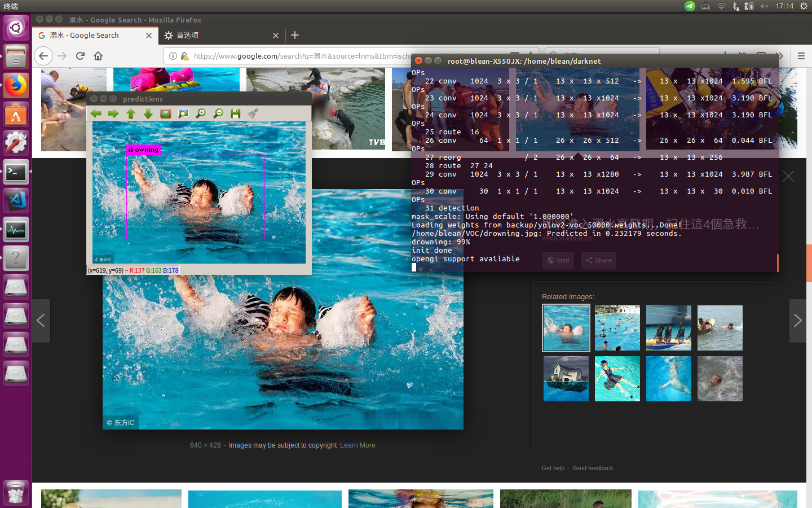Open System Settings from the dock

(16, 143)
